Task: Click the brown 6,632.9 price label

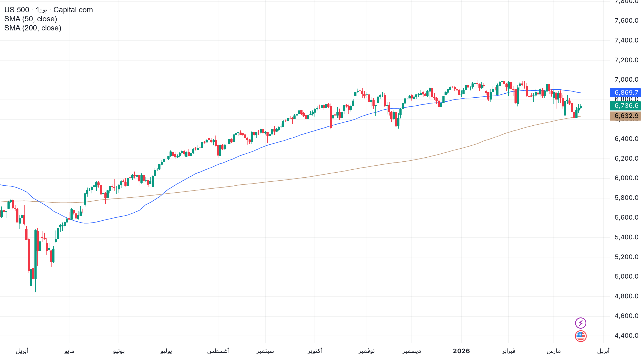Action: tap(626, 116)
